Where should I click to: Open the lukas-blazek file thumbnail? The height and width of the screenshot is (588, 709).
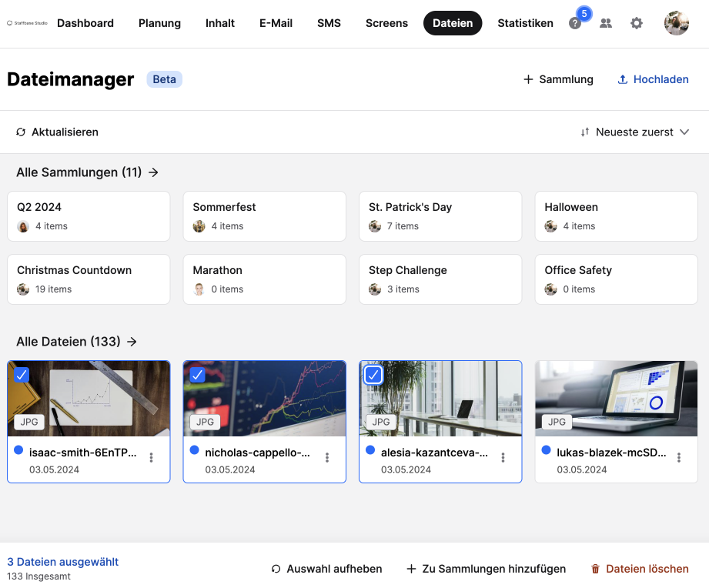(x=616, y=398)
